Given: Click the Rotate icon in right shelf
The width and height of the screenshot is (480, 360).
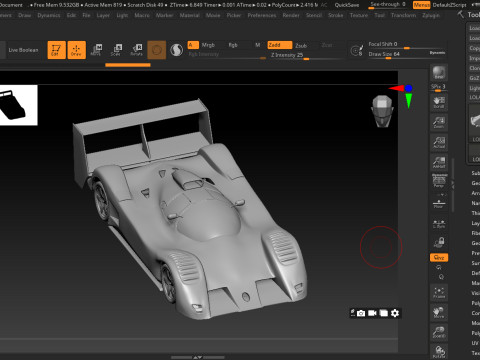Looking at the screenshot, I should point(439,352).
